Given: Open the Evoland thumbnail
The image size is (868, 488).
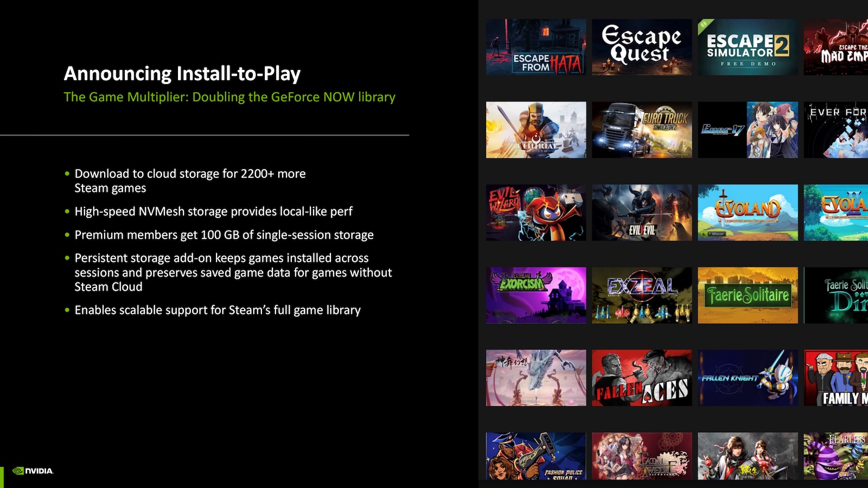Looking at the screenshot, I should [x=746, y=212].
